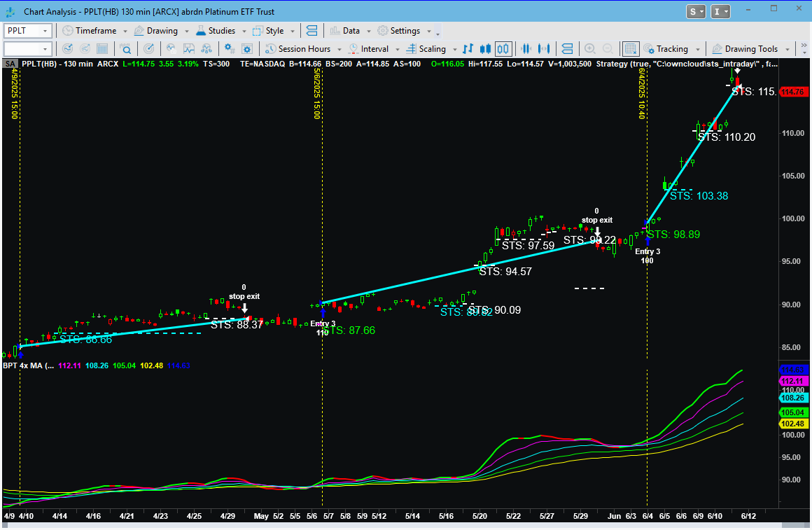Click the linked nodes chart icon
This screenshot has width=812, height=530.
(206, 49)
